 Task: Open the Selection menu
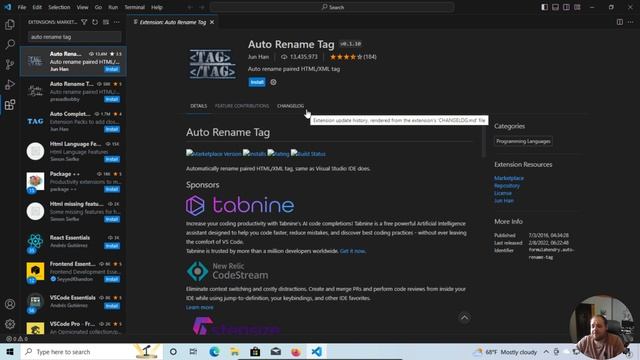tap(59, 7)
